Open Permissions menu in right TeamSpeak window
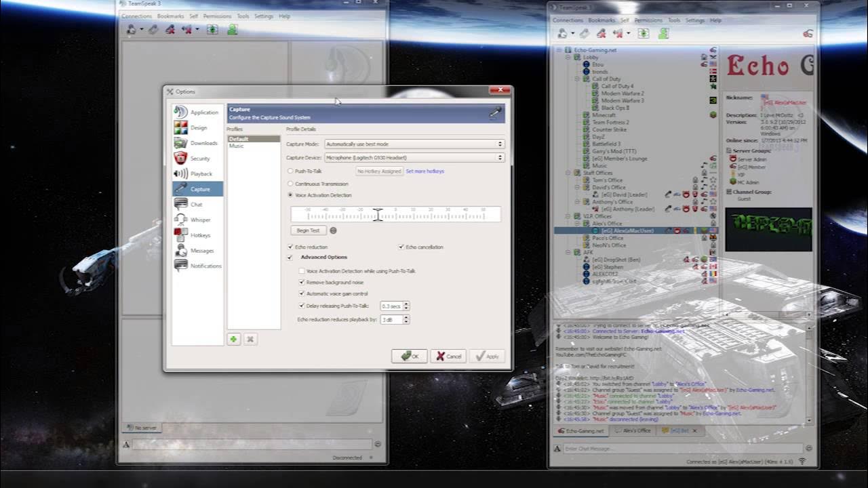 [648, 20]
